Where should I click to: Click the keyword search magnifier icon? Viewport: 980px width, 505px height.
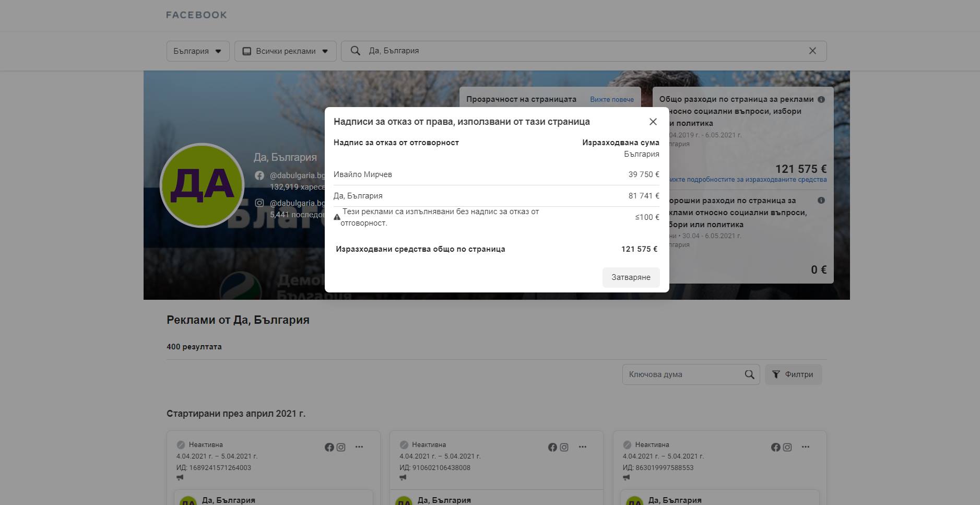pyautogui.click(x=749, y=374)
